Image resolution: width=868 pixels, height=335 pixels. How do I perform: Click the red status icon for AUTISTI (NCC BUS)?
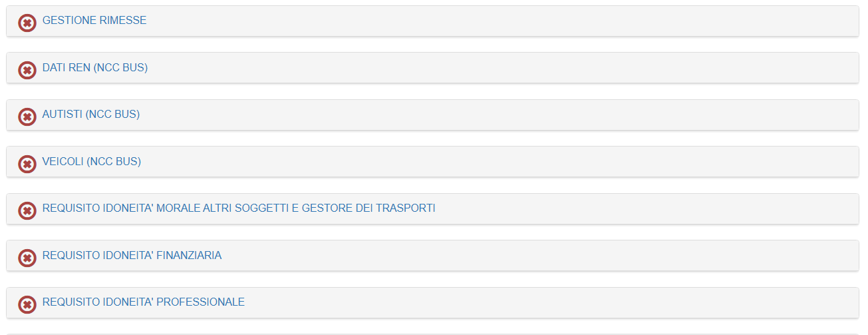point(27,117)
